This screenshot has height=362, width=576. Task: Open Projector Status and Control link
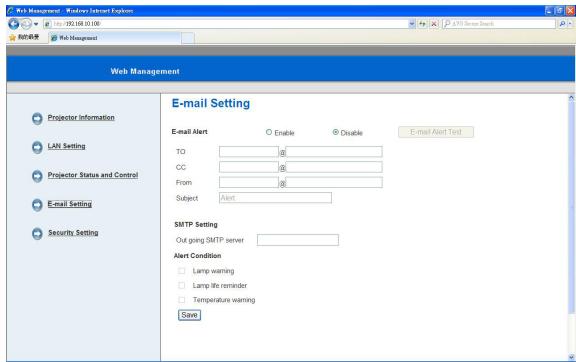click(x=93, y=175)
